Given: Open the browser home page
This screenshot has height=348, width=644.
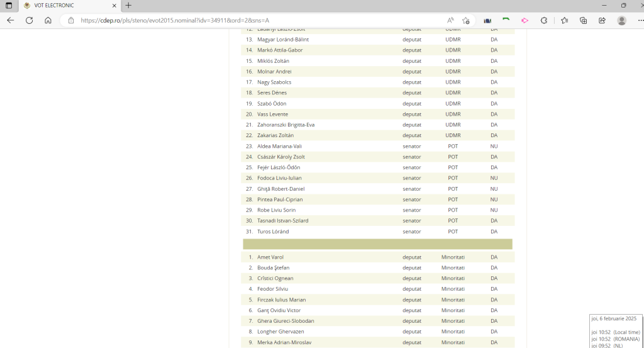Looking at the screenshot, I should tap(48, 20).
